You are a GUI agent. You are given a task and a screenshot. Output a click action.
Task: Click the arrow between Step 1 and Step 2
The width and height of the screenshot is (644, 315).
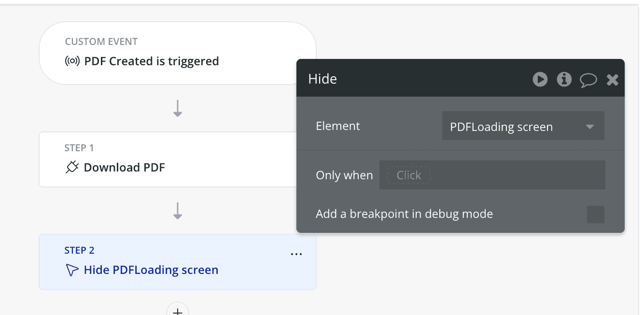pos(178,211)
